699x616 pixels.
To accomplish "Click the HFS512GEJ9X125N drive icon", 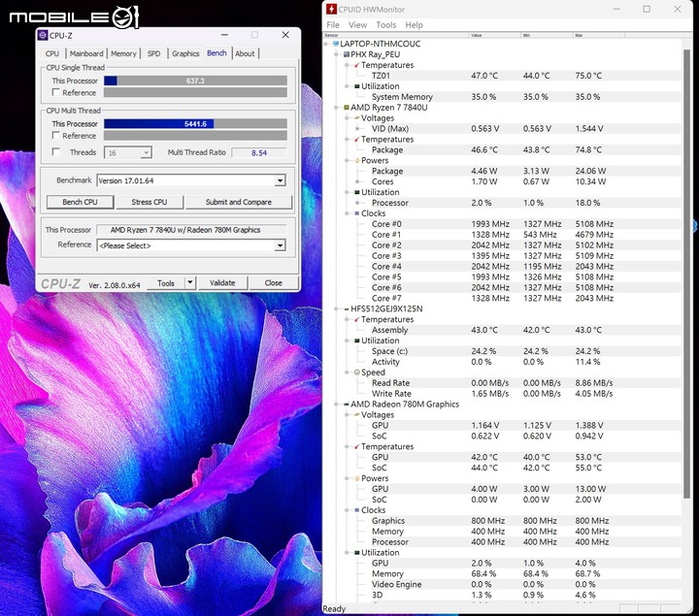I will pos(347,308).
